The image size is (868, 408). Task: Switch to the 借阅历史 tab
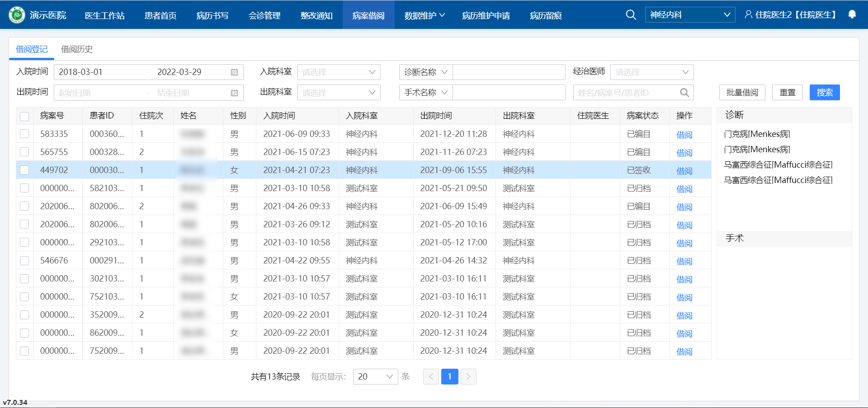77,49
